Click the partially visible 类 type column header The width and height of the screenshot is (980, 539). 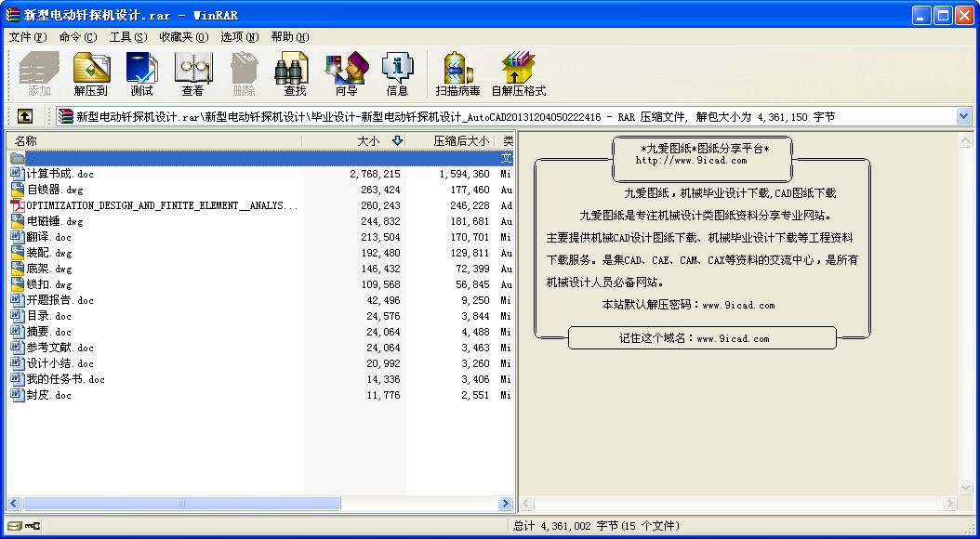[x=504, y=141]
